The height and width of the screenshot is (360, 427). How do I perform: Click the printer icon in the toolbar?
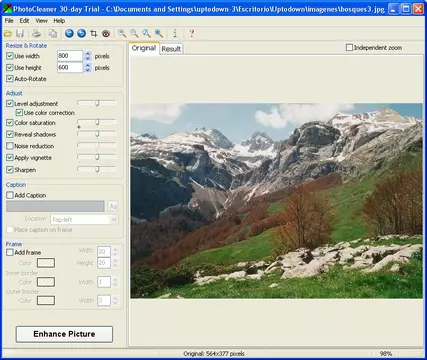click(36, 33)
